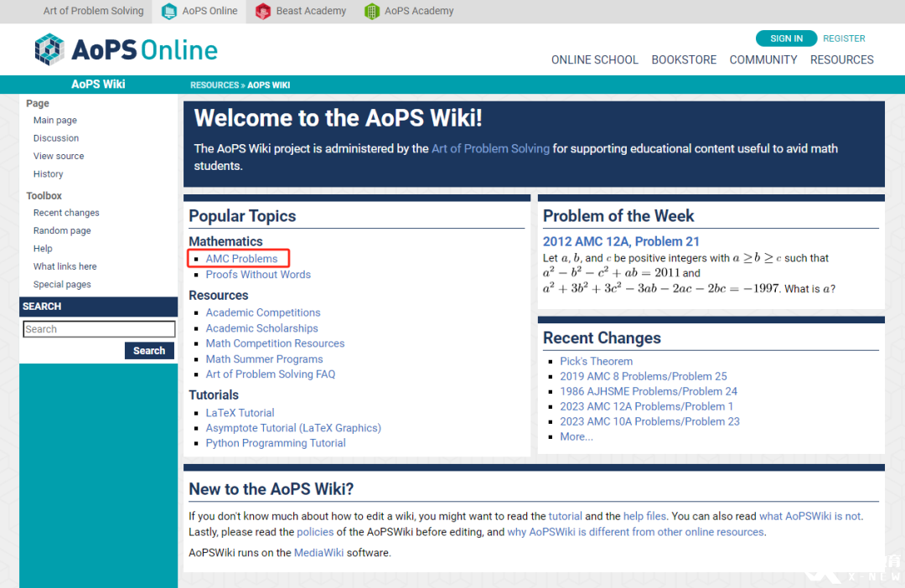Open 2012 AMC 12A Problem 21
The image size is (905, 588).
pos(621,242)
